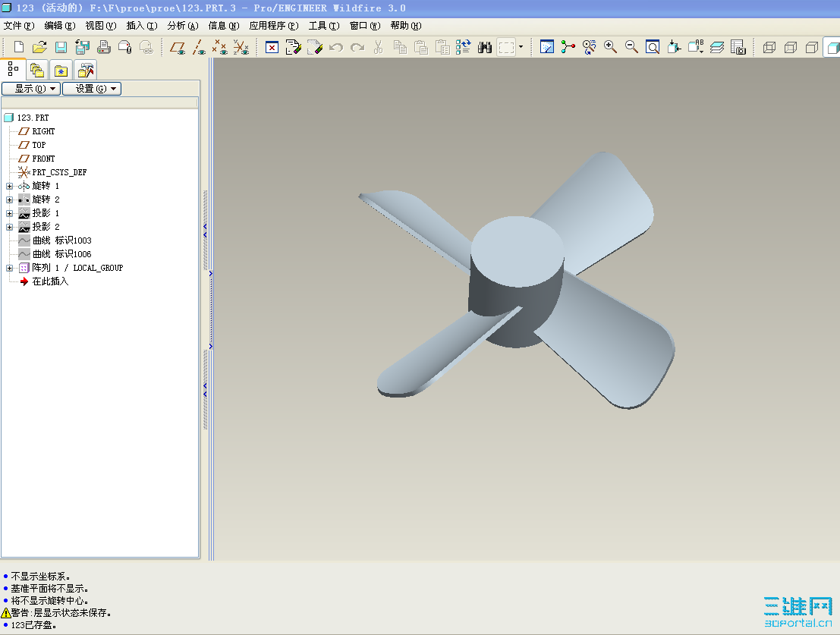Create a new file with the blank page icon
This screenshot has height=635, width=840.
point(19,47)
